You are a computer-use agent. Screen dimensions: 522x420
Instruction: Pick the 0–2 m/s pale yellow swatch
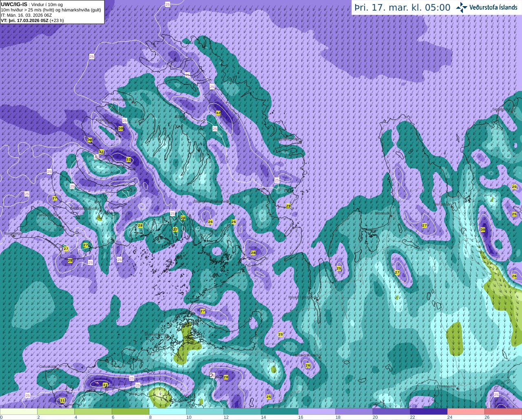point(19,411)
